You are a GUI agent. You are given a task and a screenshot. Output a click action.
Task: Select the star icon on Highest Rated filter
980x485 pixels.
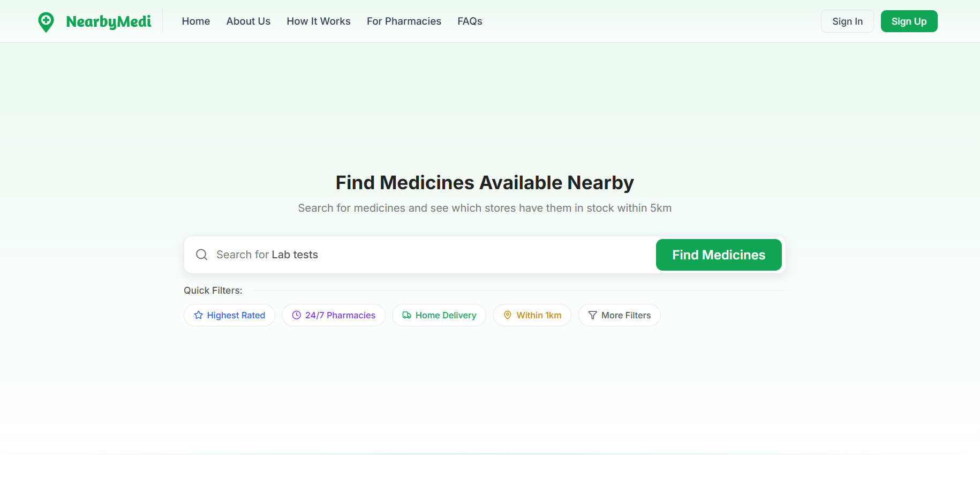(198, 315)
